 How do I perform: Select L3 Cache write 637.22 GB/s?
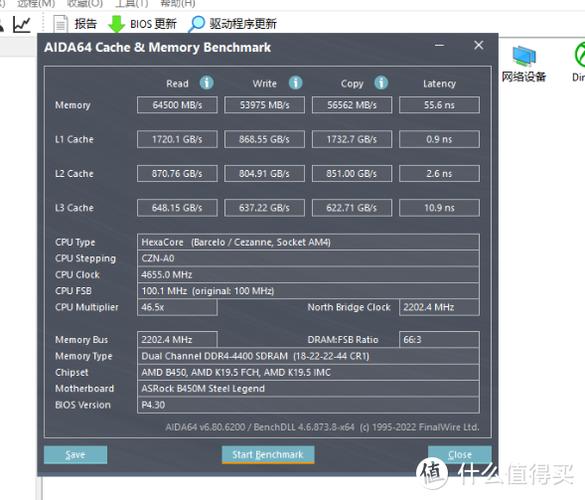265,208
